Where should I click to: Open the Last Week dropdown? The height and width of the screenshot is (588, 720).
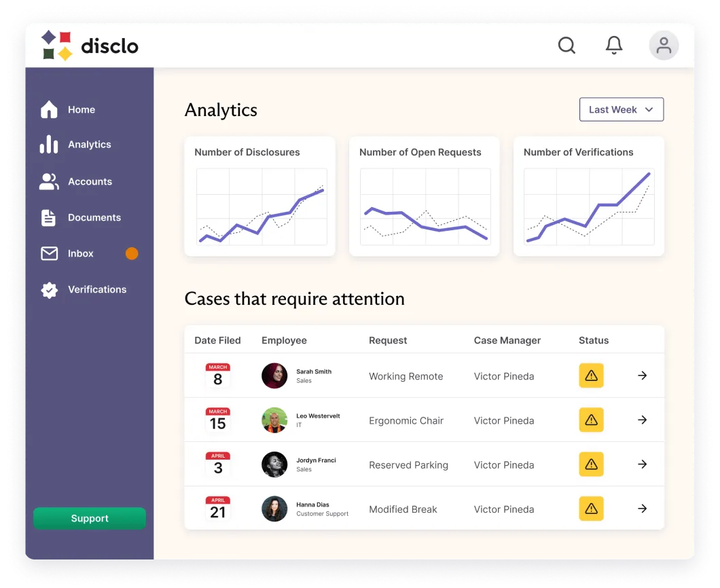[621, 109]
